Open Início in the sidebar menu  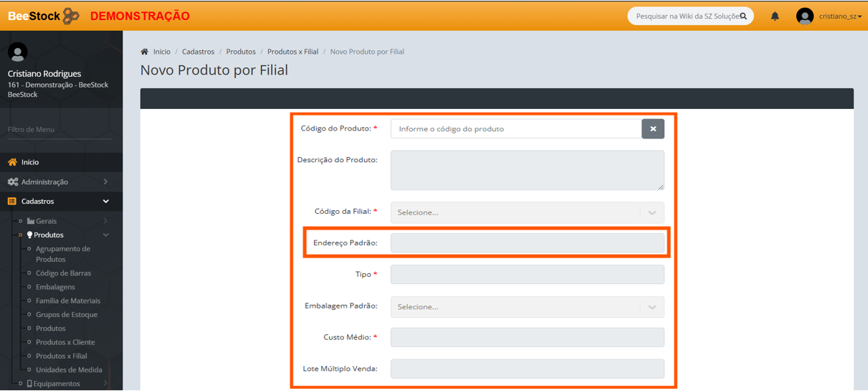pos(30,162)
